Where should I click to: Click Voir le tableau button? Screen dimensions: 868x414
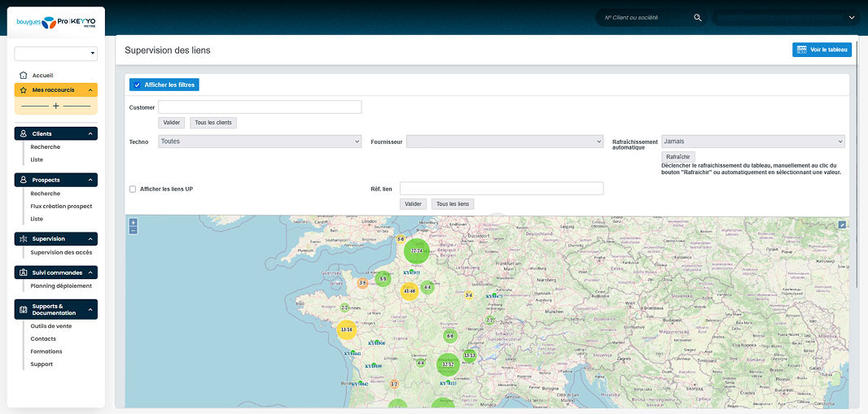pos(822,50)
